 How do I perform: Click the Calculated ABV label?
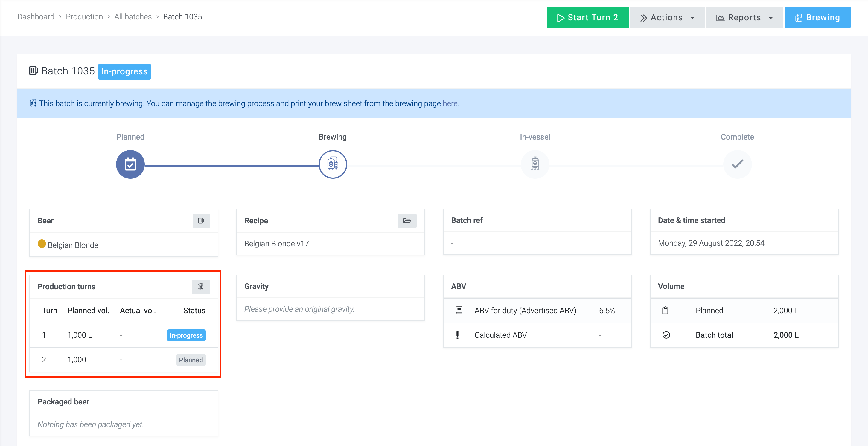[x=500, y=335]
